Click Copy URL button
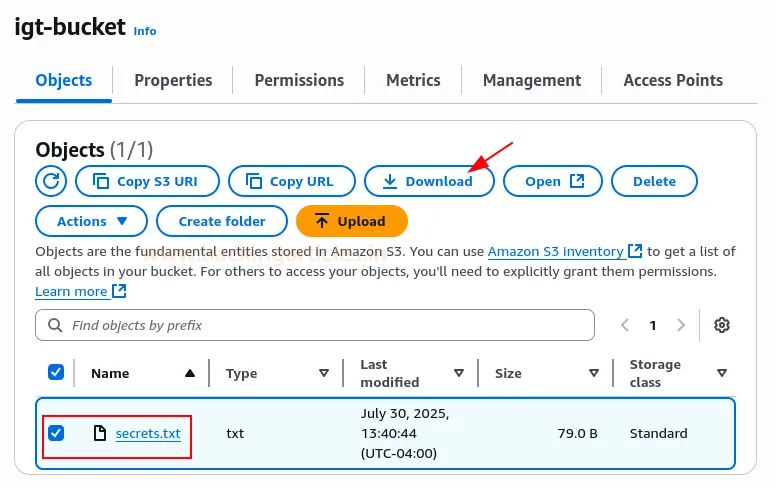Viewport: 775px width, 487px height. (x=291, y=181)
